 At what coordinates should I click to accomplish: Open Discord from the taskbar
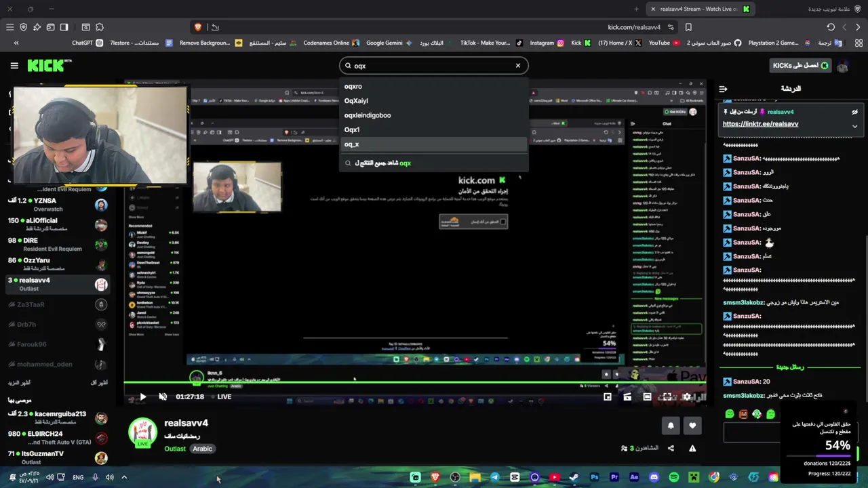click(x=654, y=477)
